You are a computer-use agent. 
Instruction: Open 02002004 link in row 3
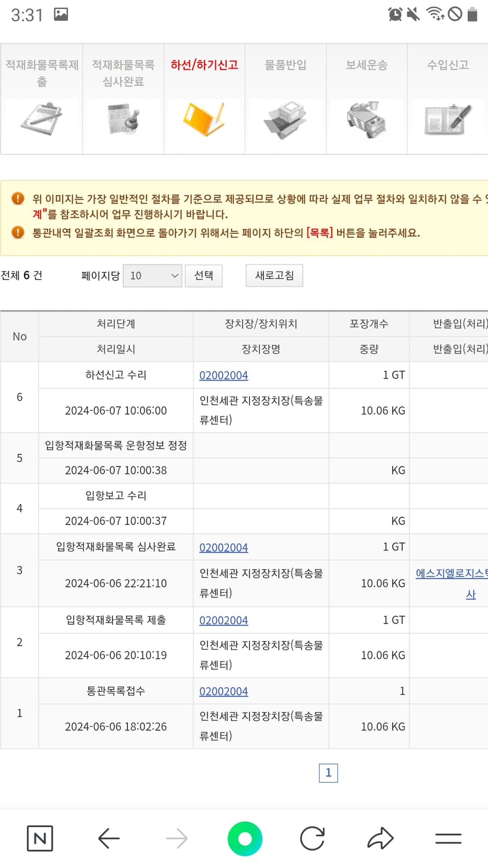[223, 548]
